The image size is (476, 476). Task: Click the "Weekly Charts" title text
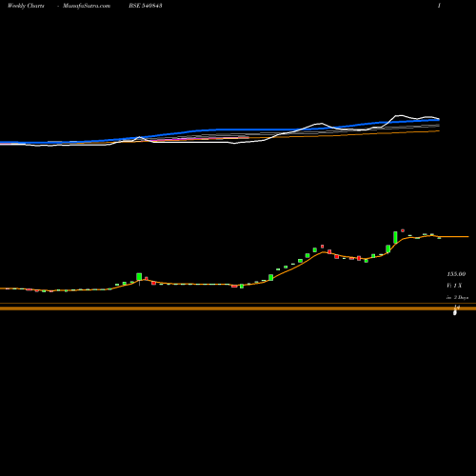click(x=26, y=6)
